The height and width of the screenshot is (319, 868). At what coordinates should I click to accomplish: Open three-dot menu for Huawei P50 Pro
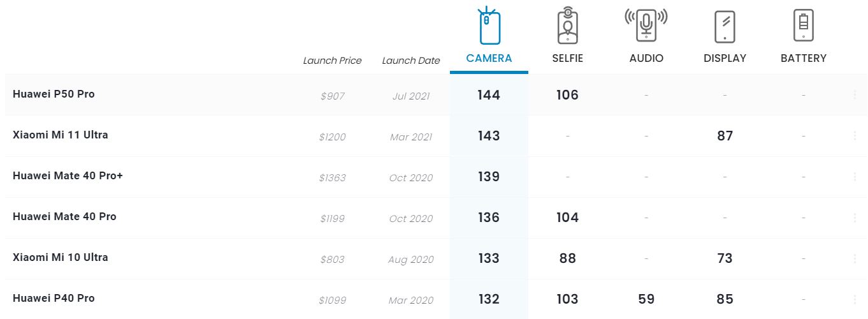pyautogui.click(x=855, y=95)
